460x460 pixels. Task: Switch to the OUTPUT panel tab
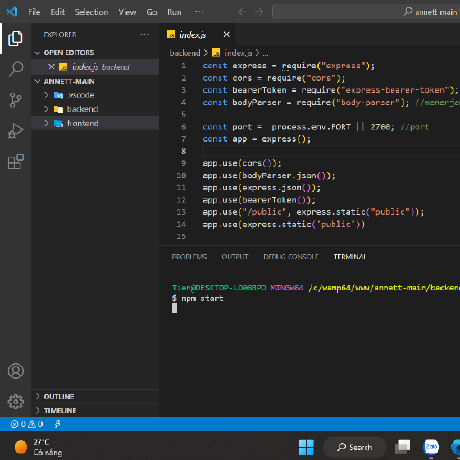pyautogui.click(x=235, y=257)
